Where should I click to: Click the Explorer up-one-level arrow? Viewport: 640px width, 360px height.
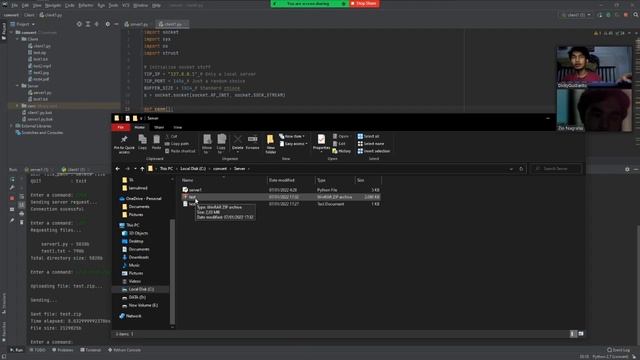pyautogui.click(x=142, y=169)
